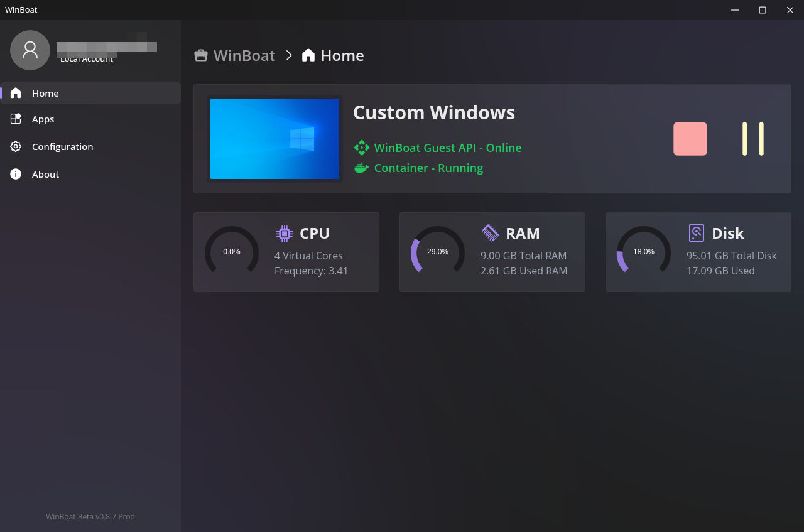
Task: Open the Apps page from sidebar
Action: (43, 119)
